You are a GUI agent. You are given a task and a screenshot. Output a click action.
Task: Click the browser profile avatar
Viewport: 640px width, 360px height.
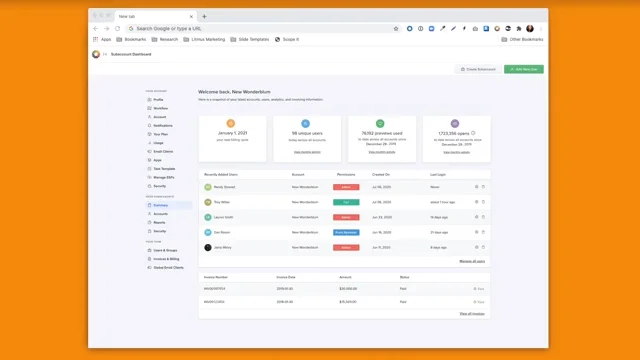[x=530, y=29]
